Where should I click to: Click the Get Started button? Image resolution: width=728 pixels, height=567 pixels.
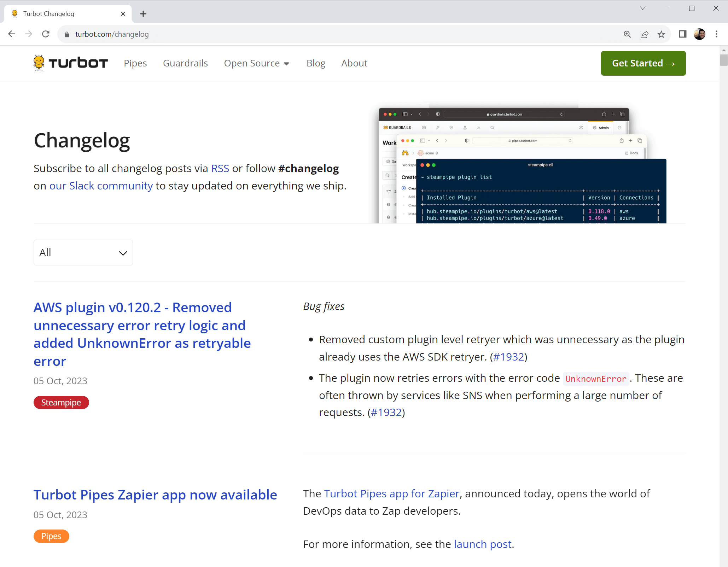[x=643, y=63]
